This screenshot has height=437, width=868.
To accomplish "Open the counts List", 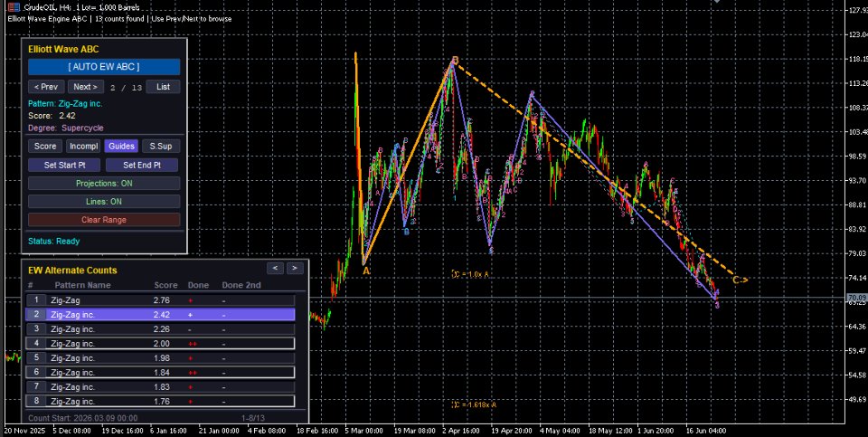I will click(x=164, y=87).
